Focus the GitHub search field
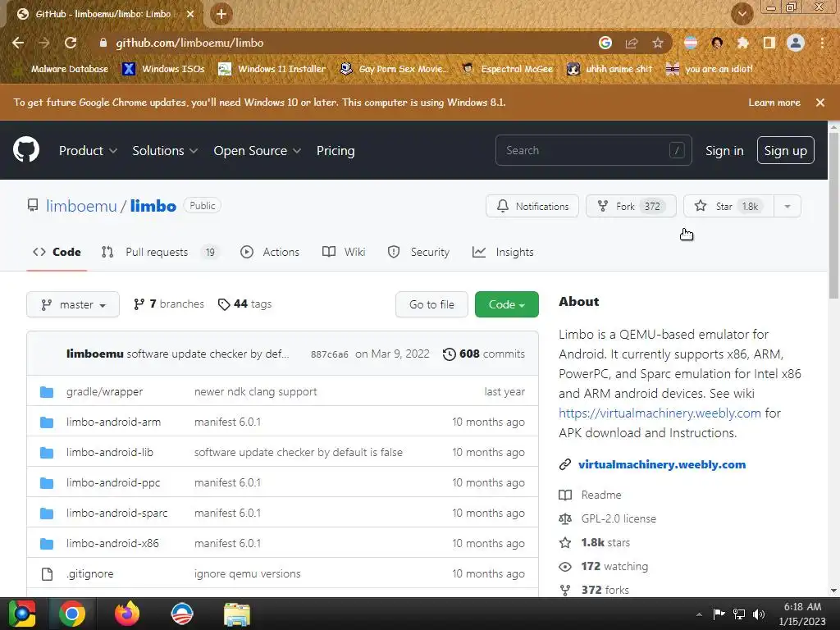This screenshot has height=630, width=840. (x=594, y=151)
